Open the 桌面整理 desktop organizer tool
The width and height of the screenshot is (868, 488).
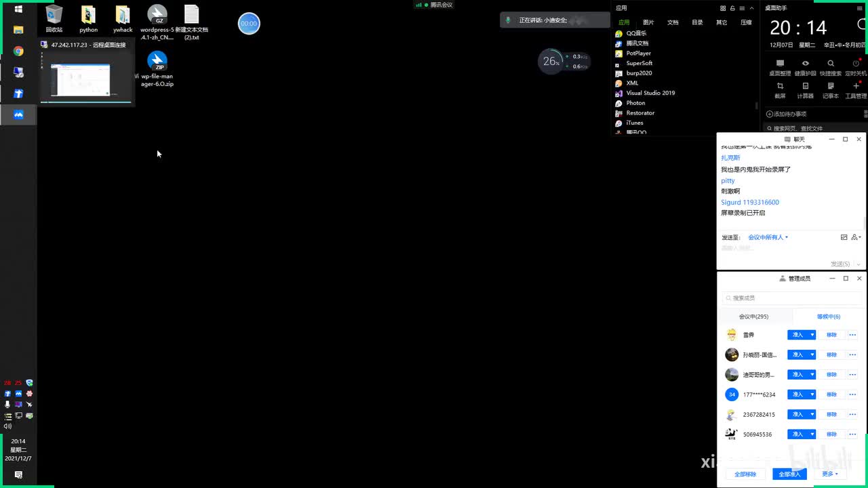780,68
